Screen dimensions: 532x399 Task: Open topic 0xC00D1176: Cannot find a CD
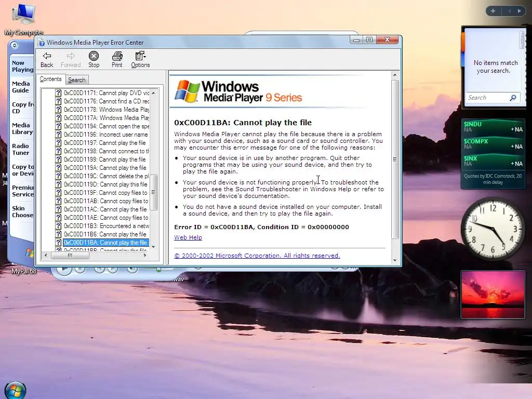106,101
